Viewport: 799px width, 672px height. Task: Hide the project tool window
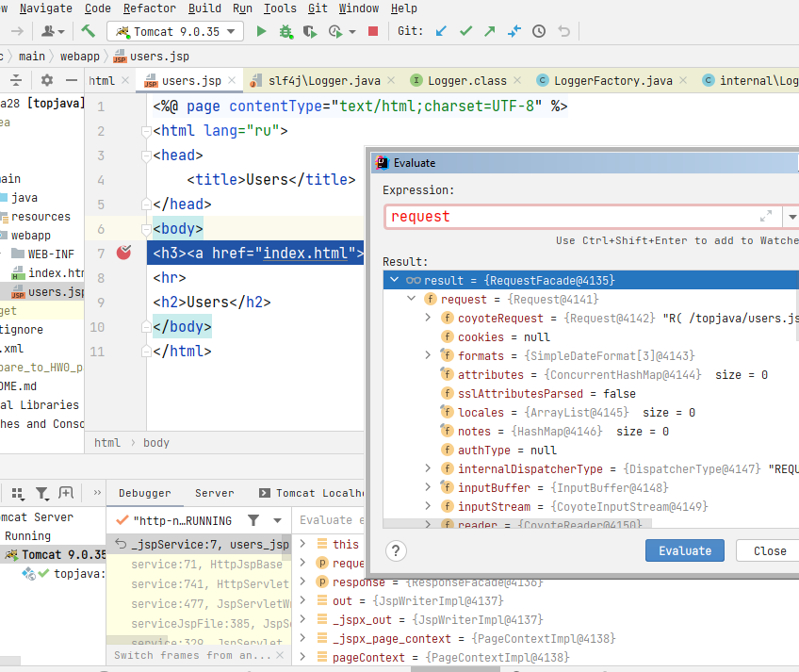[x=72, y=80]
